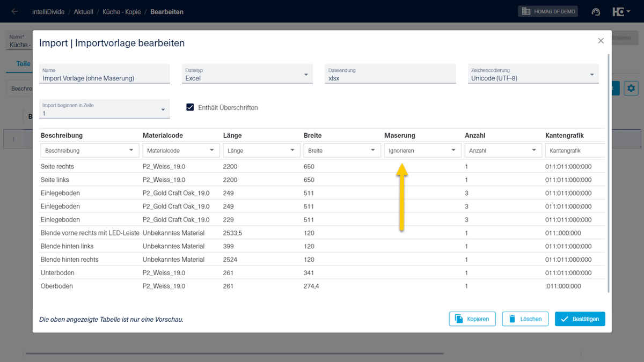Click the settings gear icon
This screenshot has width=644, height=362.
[631, 88]
